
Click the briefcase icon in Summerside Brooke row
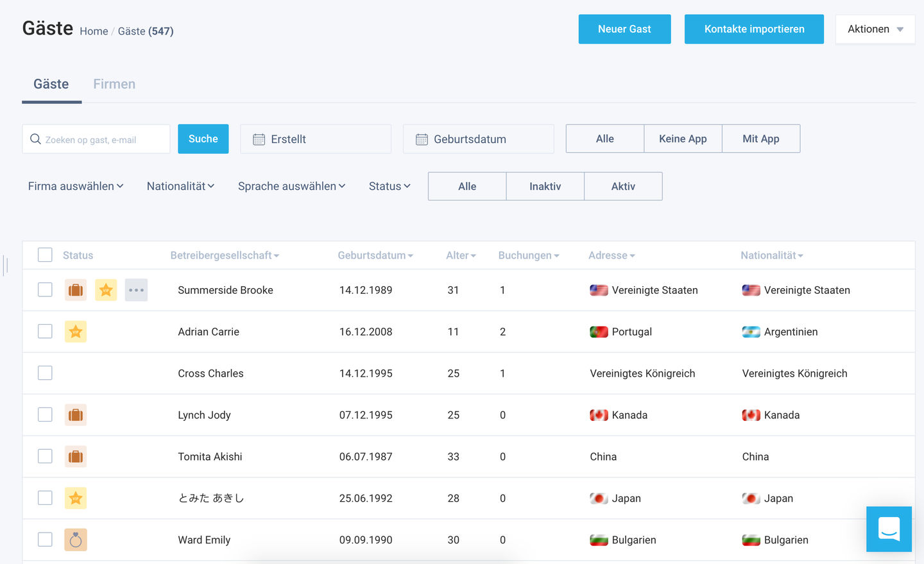[76, 290]
